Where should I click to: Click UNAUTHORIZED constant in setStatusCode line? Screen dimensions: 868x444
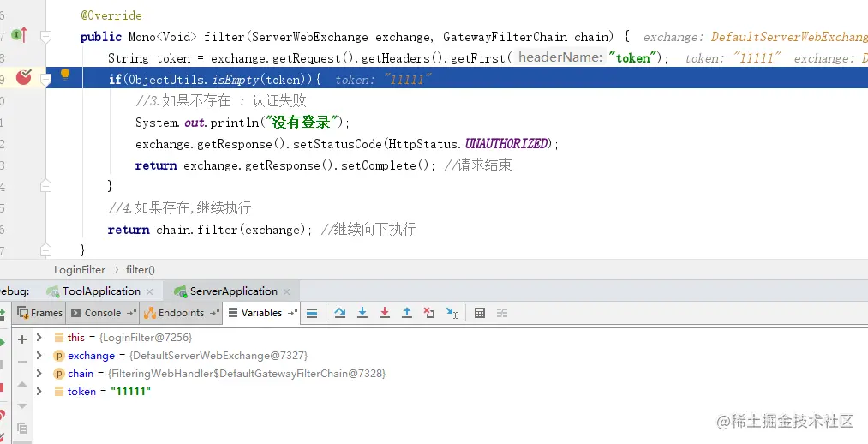coord(506,144)
